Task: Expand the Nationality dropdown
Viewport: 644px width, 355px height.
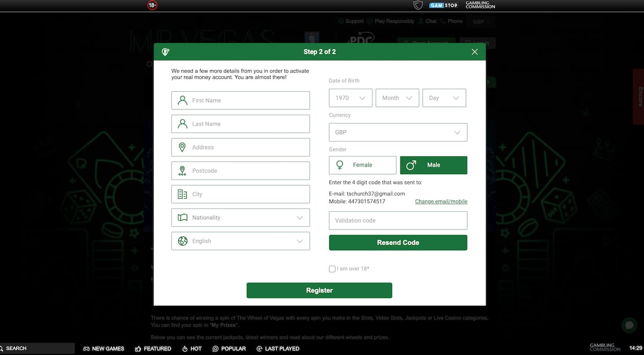Action: coord(241,218)
